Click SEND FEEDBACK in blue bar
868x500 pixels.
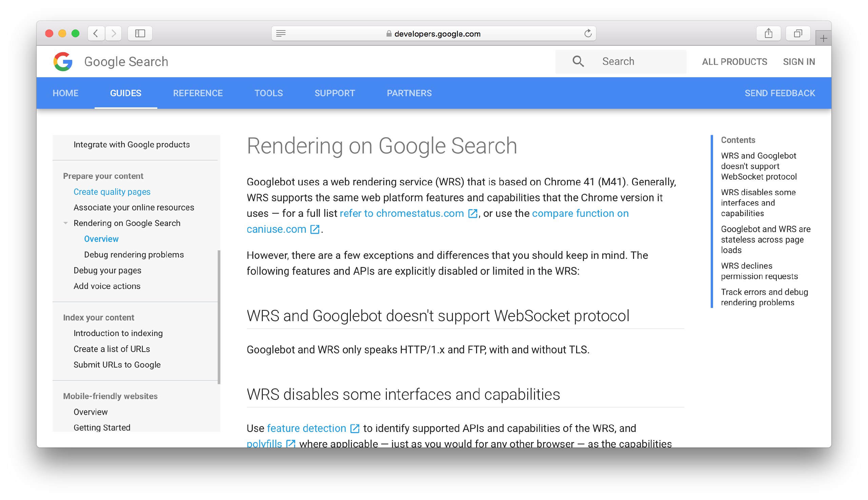coord(780,93)
